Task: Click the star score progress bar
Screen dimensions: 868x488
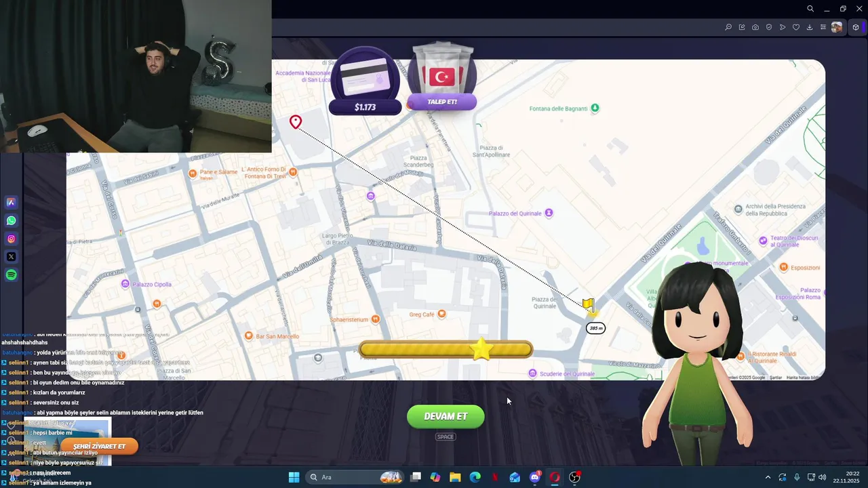Action: pos(446,350)
